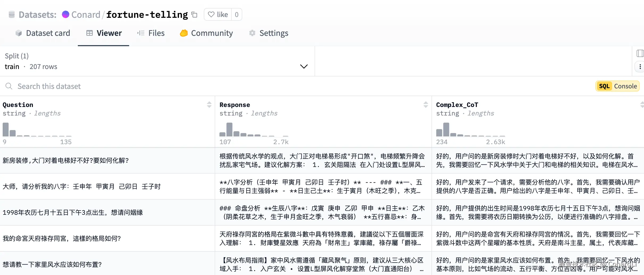This screenshot has height=275, width=644.
Task: Click the search magnifier icon
Action: pyautogui.click(x=9, y=86)
